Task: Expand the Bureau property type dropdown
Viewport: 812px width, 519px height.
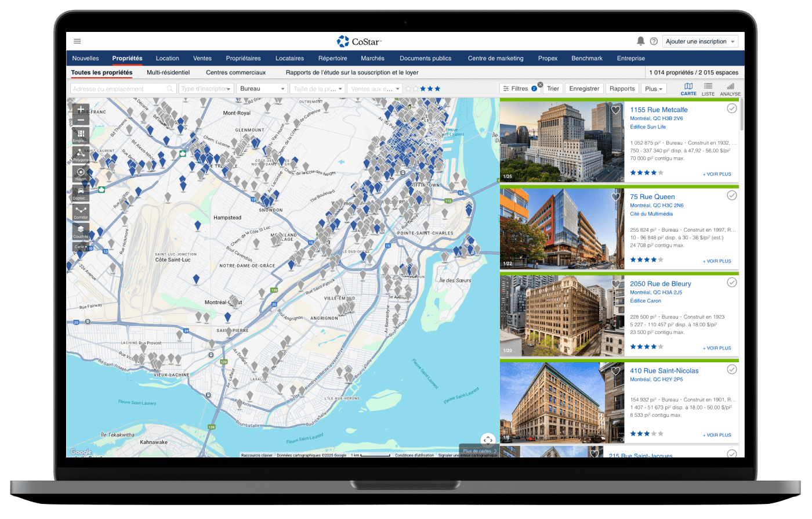Action: click(x=263, y=89)
